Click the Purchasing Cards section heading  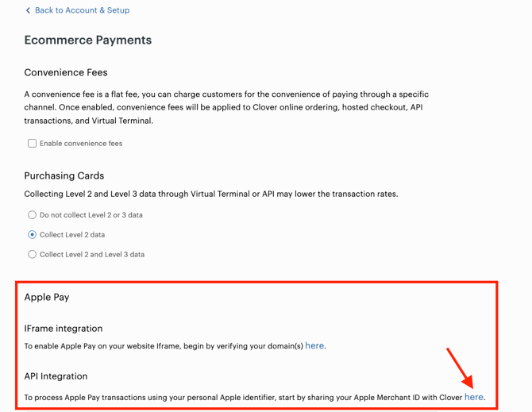(x=64, y=175)
